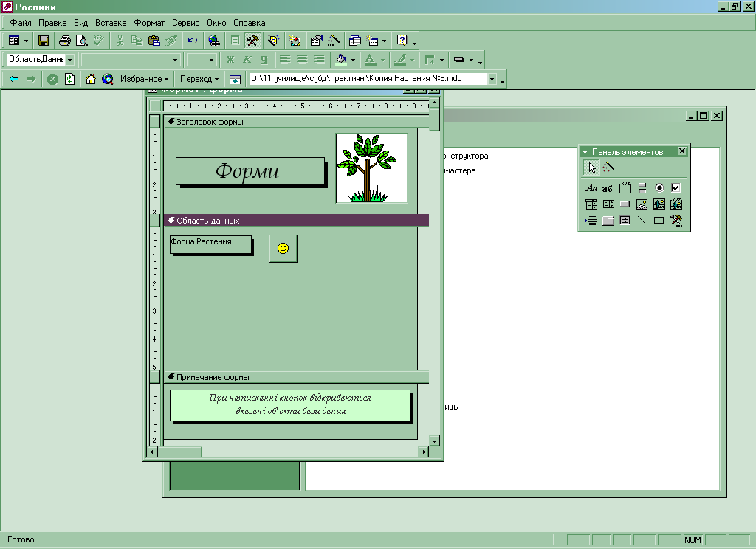Select the Rectangle tool in toolbox
The height and width of the screenshot is (549, 756).
(x=659, y=221)
